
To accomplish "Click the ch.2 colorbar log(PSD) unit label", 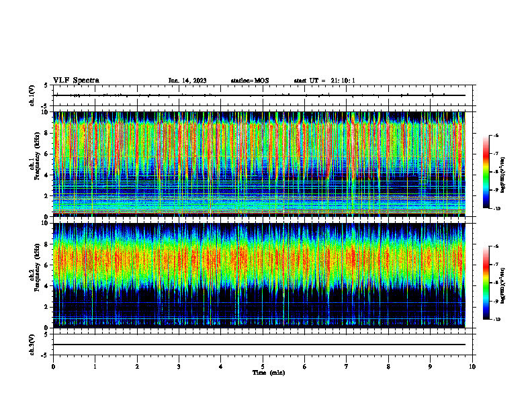I will click(504, 285).
